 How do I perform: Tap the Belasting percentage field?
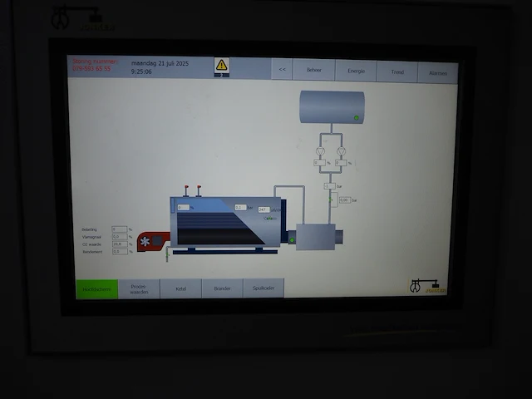pos(120,229)
